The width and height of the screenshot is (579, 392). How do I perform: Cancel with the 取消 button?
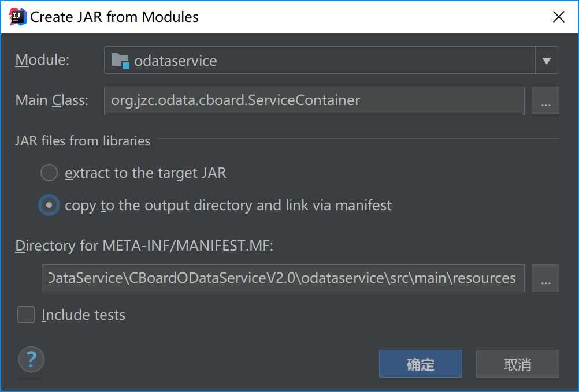pos(517,364)
